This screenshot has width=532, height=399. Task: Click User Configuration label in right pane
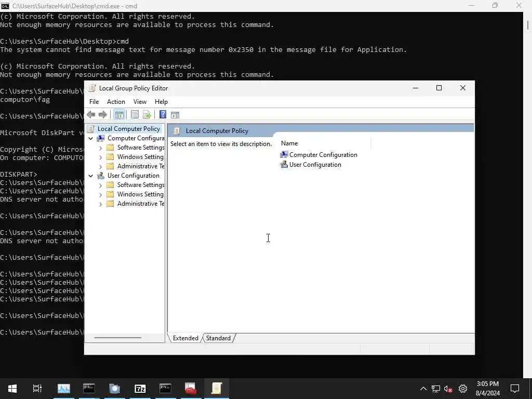[x=315, y=165]
